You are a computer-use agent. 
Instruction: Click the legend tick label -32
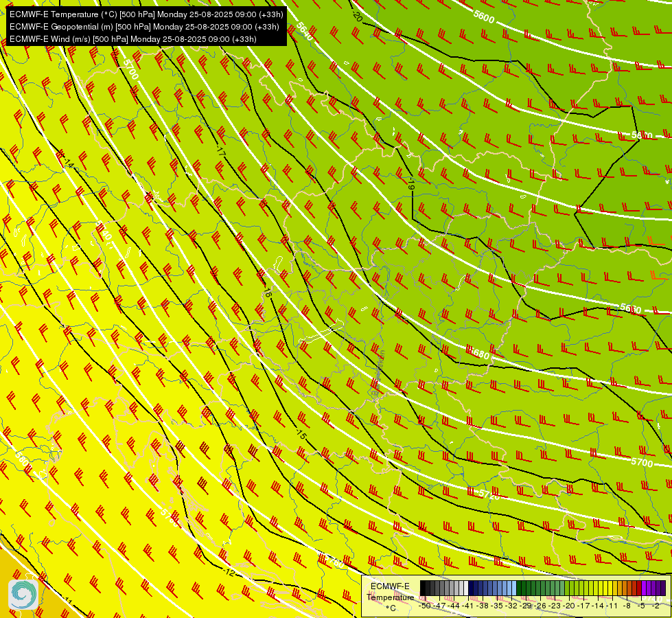pyautogui.click(x=511, y=606)
